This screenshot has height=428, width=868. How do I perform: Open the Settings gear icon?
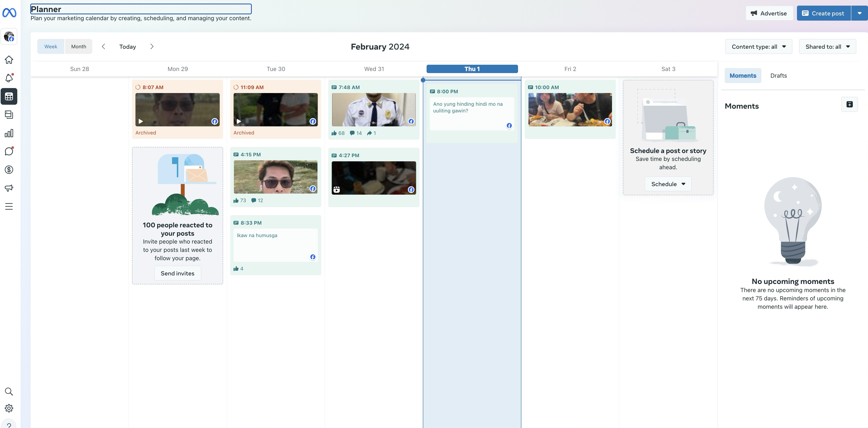(9, 408)
